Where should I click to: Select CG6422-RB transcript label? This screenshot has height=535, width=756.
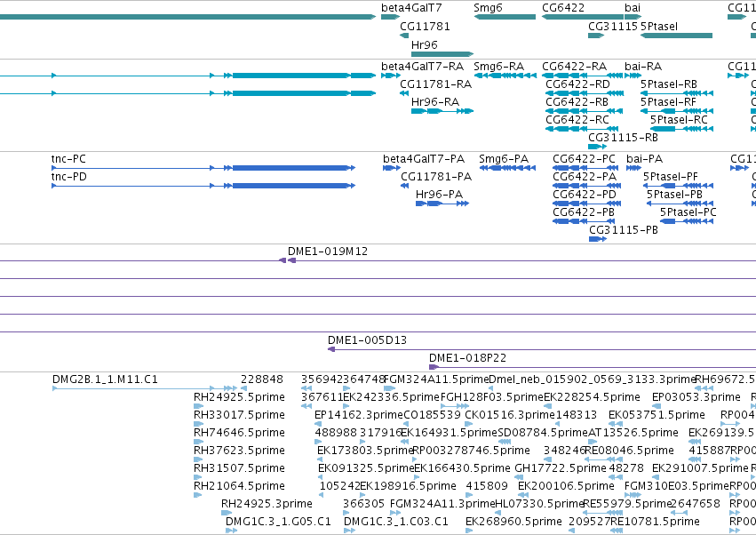577,102
